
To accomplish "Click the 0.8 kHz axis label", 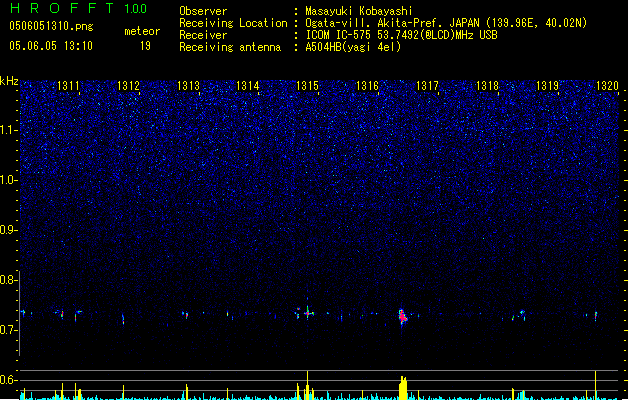I will pyautogui.click(x=8, y=280).
